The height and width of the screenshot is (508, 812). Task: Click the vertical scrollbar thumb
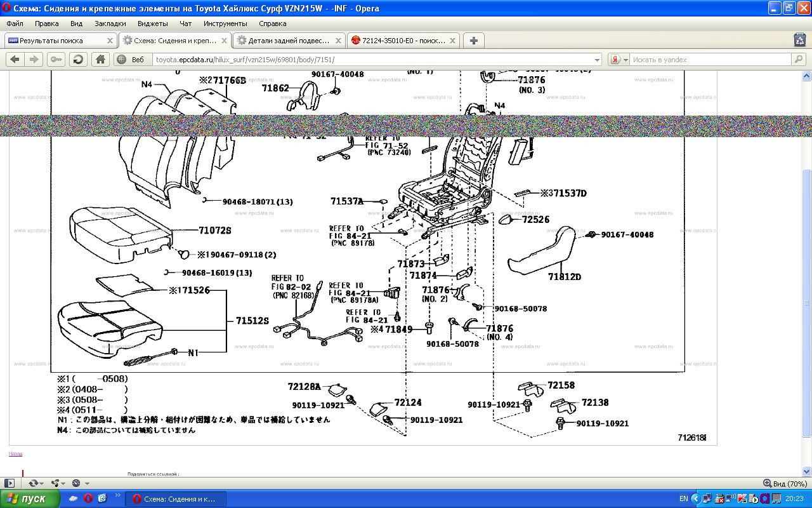click(807, 303)
